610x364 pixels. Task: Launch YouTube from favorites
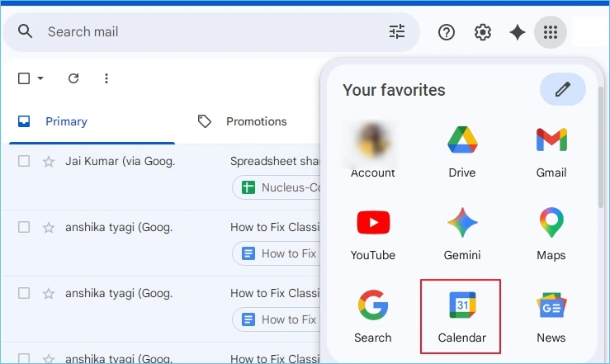[373, 234]
